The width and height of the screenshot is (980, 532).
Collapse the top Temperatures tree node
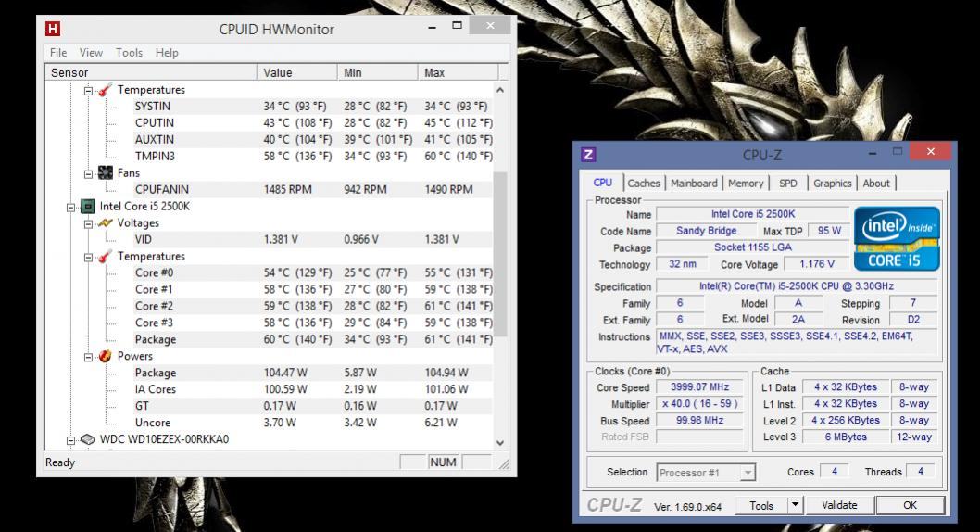point(88,91)
